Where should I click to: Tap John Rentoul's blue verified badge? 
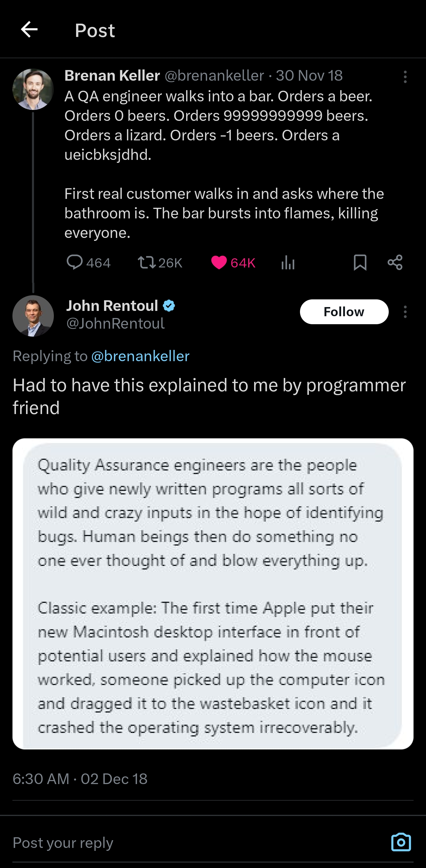(169, 306)
